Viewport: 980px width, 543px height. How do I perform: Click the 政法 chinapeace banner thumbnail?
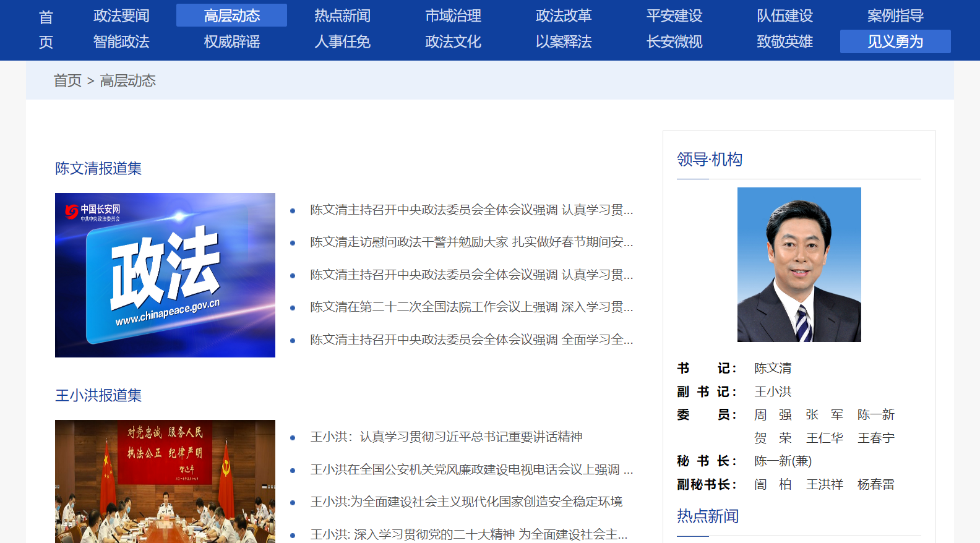click(165, 275)
